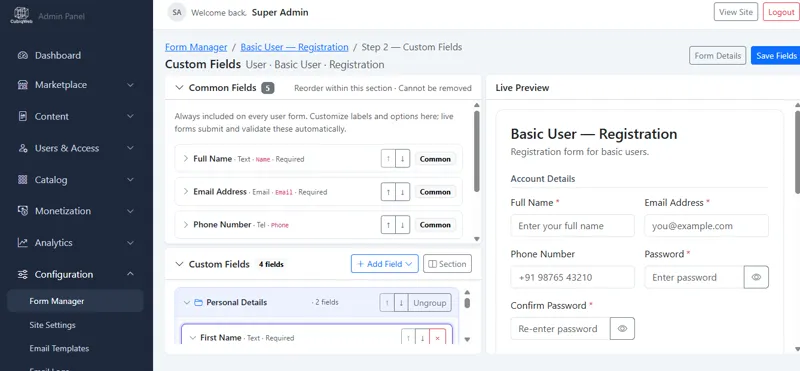Collapse the Common Fields section
The height and width of the screenshot is (371, 800).
(x=179, y=88)
